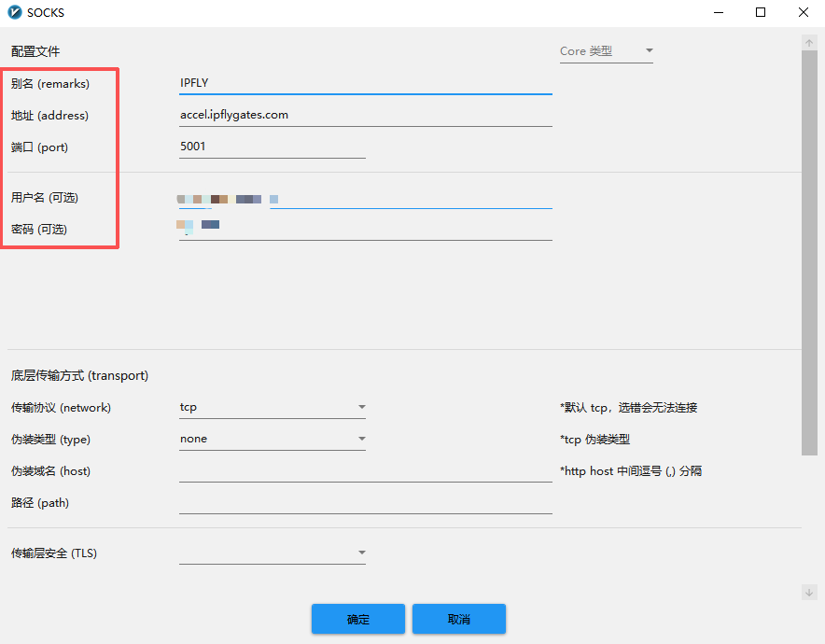825x644 pixels.
Task: Click the scrollbar down arrow
Action: coord(809,592)
